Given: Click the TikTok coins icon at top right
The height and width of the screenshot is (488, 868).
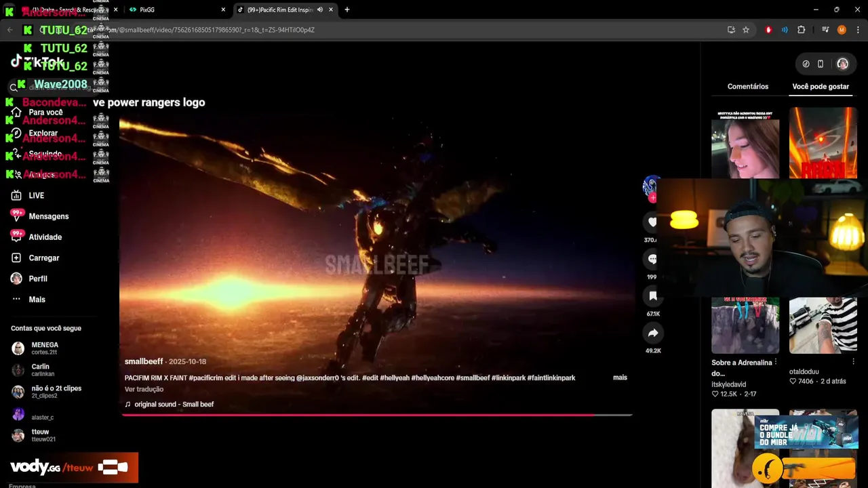Looking at the screenshot, I should click(806, 64).
